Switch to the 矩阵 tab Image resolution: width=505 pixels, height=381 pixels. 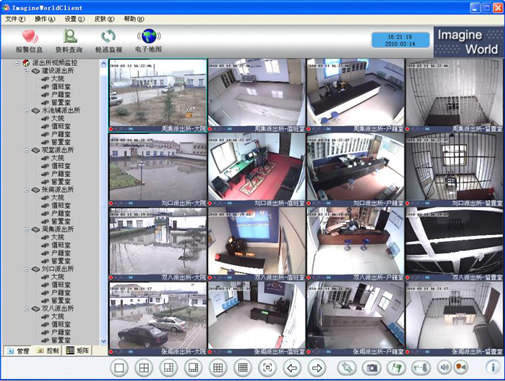click(78, 350)
